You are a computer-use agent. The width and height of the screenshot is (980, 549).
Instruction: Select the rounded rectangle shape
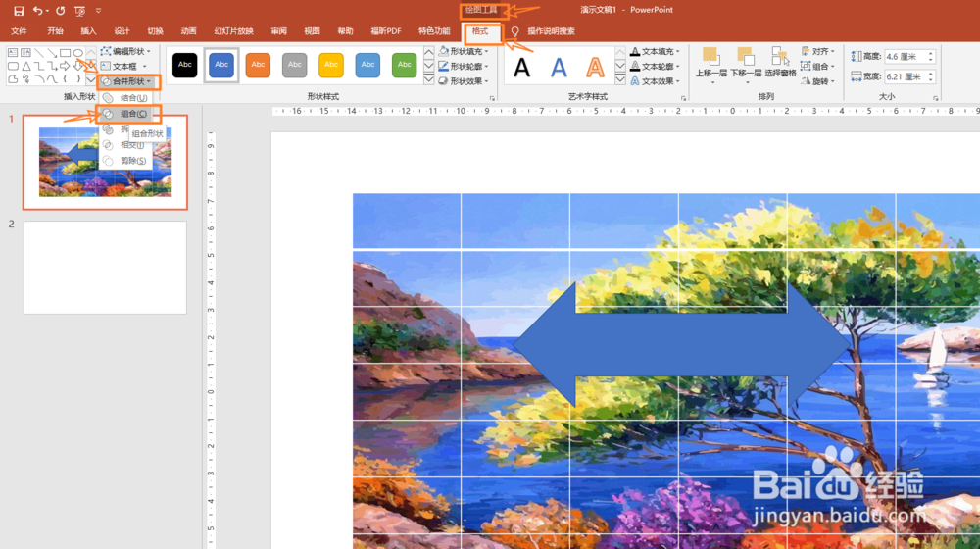(x=13, y=66)
